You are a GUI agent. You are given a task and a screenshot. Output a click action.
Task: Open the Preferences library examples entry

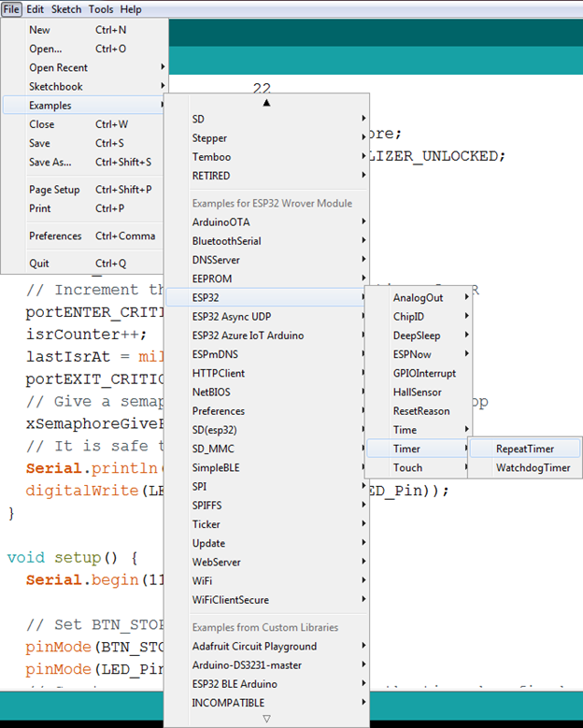coord(266,411)
